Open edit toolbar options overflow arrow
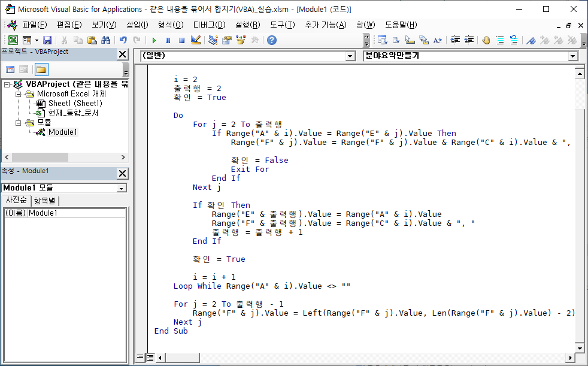 coord(583,40)
